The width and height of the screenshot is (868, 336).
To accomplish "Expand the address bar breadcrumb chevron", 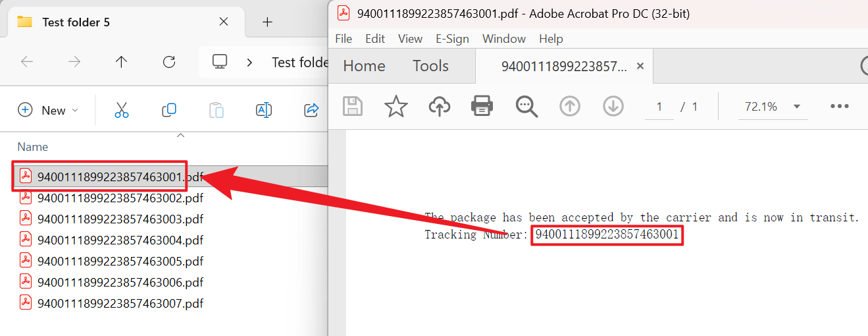I will point(249,62).
